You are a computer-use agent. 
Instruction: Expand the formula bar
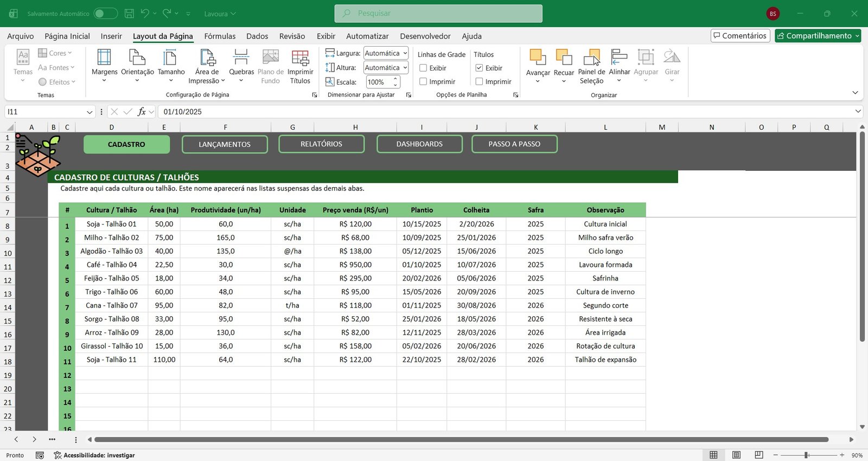pos(858,111)
